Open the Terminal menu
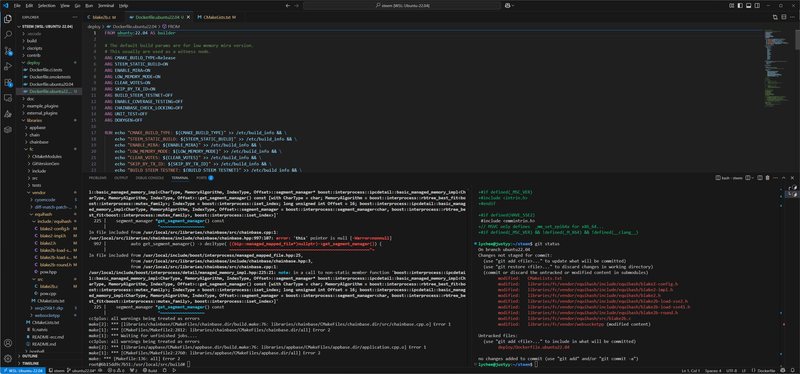This screenshot has height=374, width=800. click(106, 5)
